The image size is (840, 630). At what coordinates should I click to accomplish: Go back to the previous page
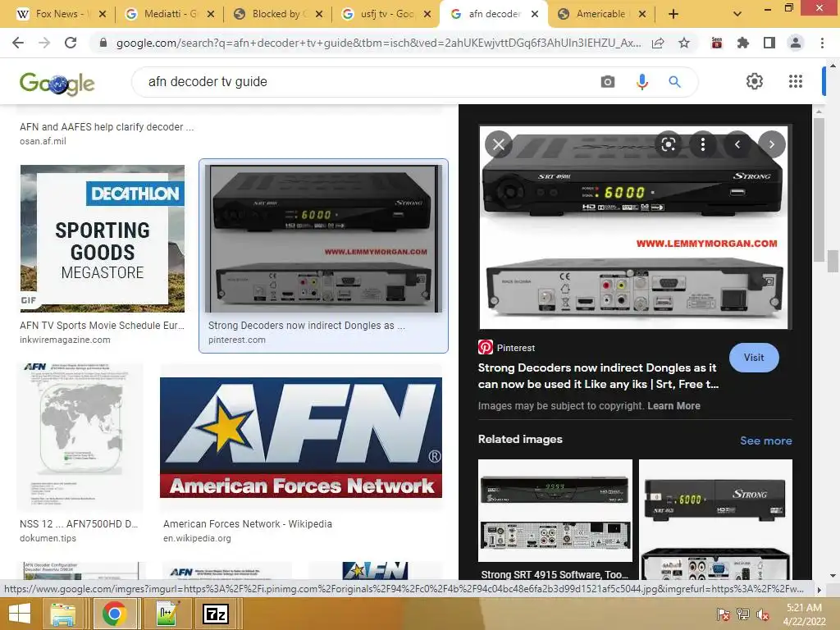coord(18,43)
